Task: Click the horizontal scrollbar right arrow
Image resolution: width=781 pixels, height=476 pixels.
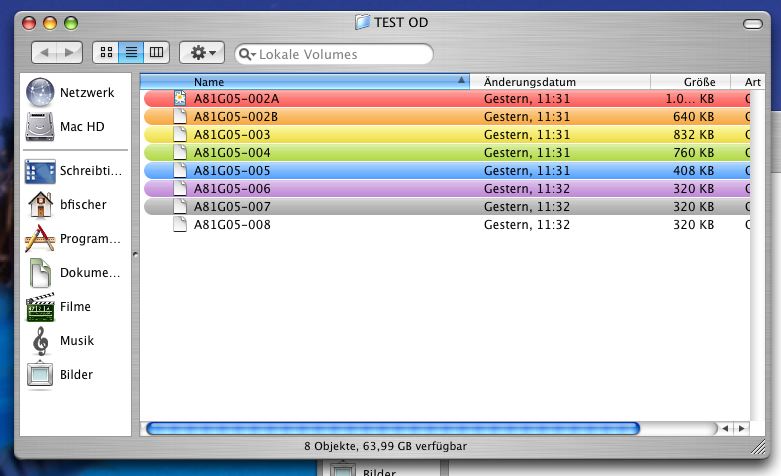Action: [x=741, y=428]
